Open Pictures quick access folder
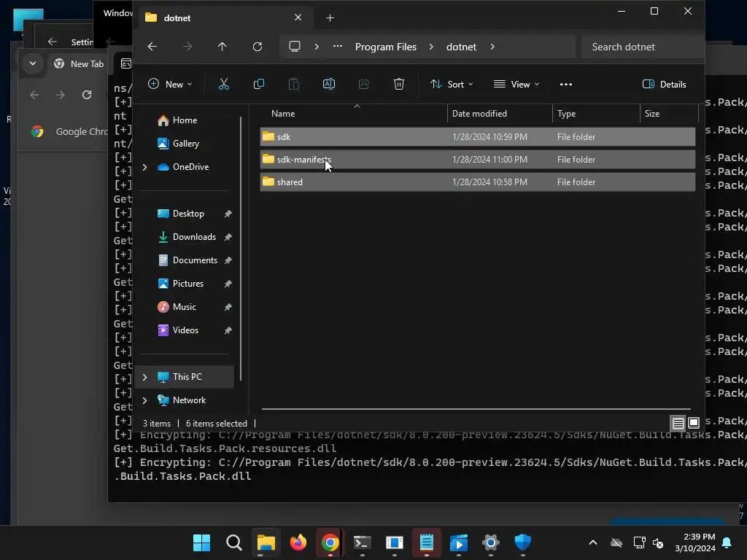747x560 pixels. (x=187, y=284)
